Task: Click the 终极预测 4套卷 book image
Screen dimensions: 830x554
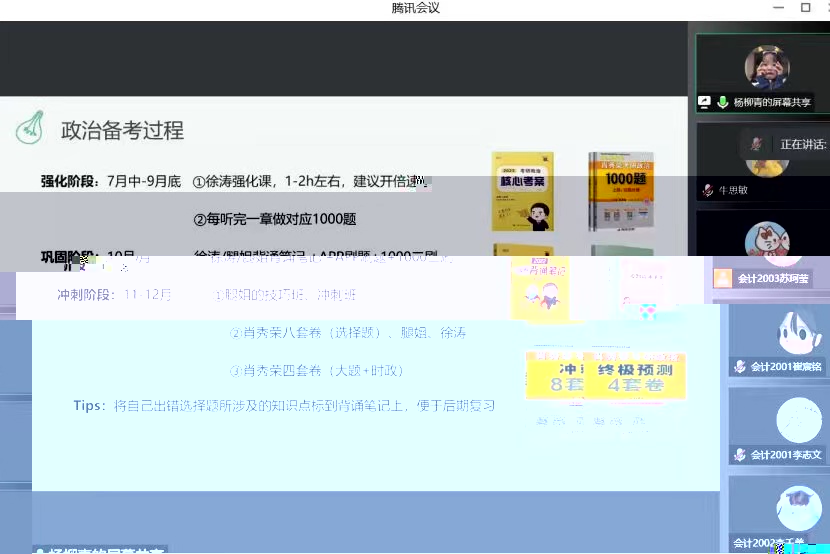Action: [636, 376]
